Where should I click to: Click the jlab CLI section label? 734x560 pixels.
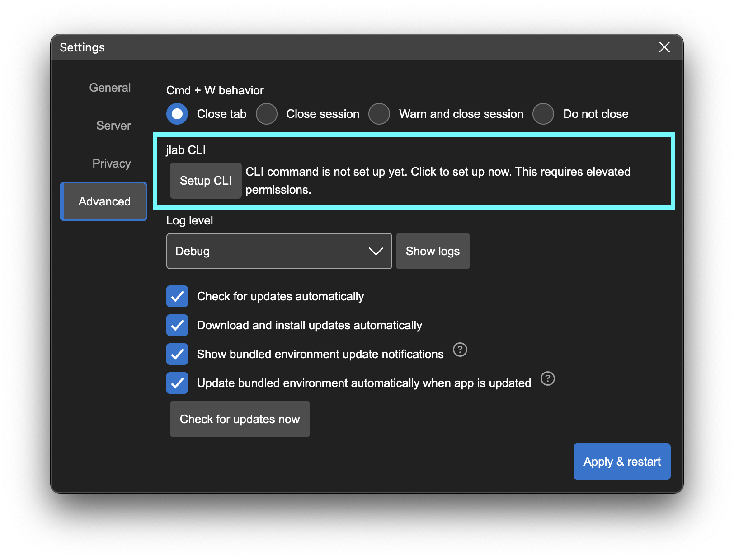click(x=186, y=150)
